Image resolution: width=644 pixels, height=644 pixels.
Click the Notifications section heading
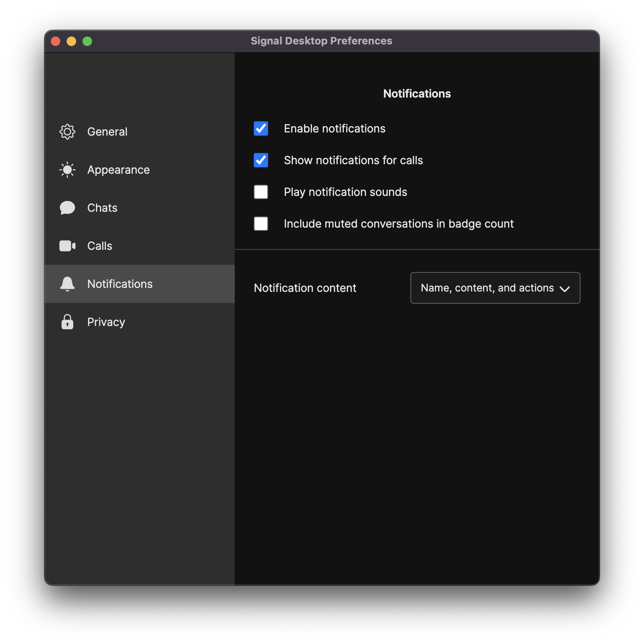click(417, 94)
